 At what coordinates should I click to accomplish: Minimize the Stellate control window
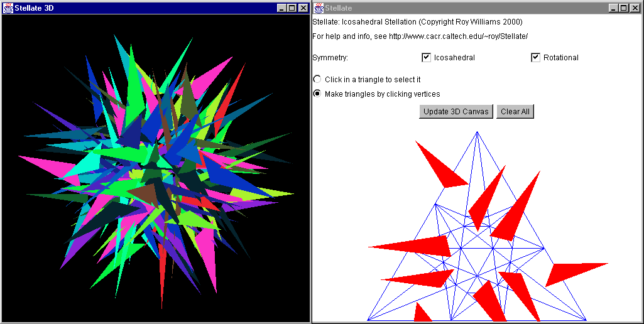pos(613,8)
